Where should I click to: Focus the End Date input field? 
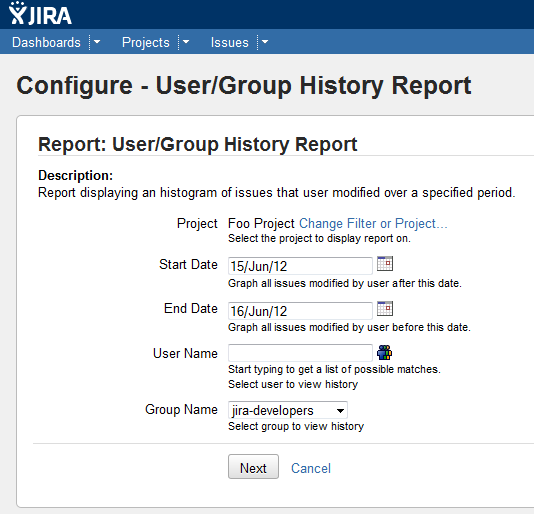300,311
